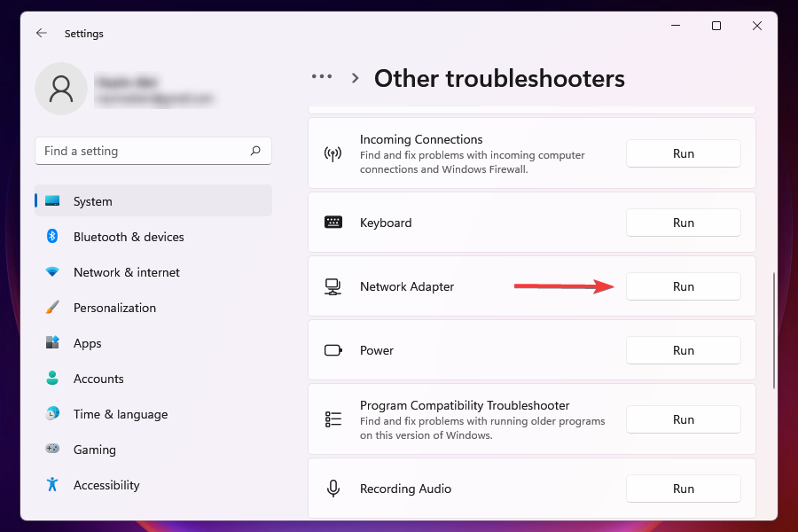Open Time & language settings

click(153, 413)
